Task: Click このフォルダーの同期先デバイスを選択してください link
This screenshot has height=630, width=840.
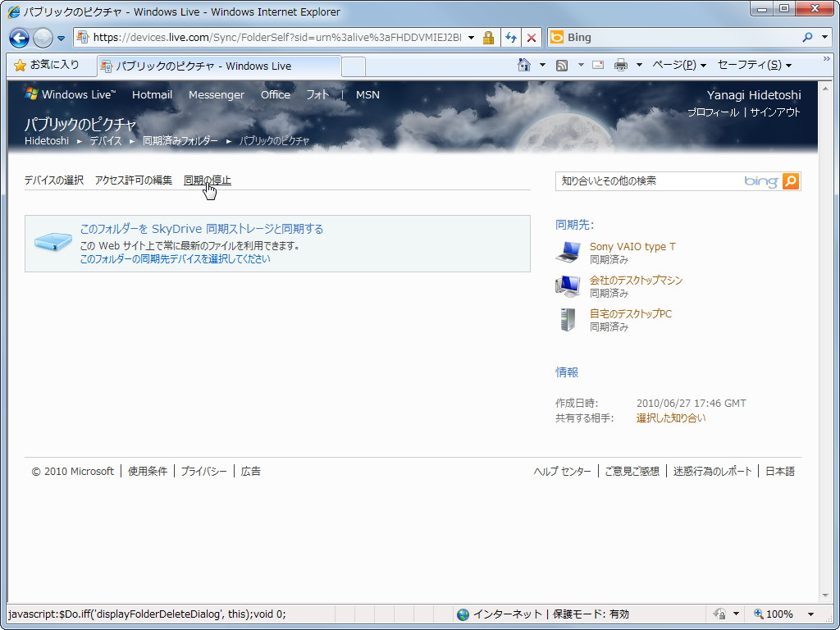Action: coord(176,259)
